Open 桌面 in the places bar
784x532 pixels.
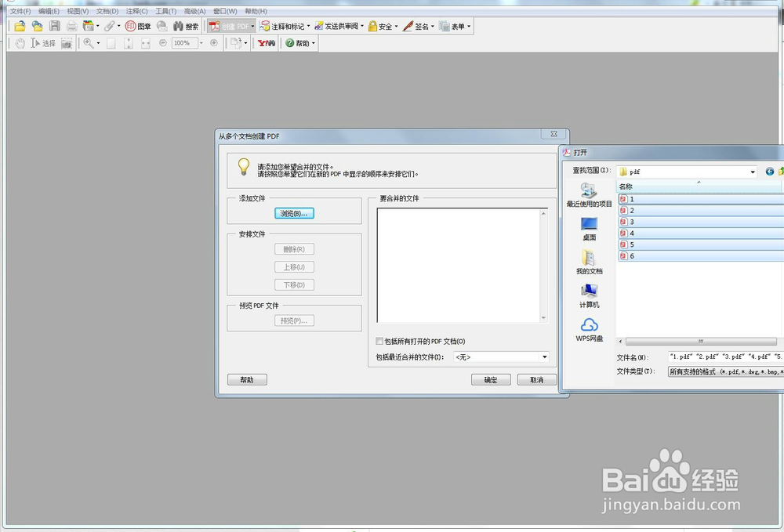click(589, 229)
